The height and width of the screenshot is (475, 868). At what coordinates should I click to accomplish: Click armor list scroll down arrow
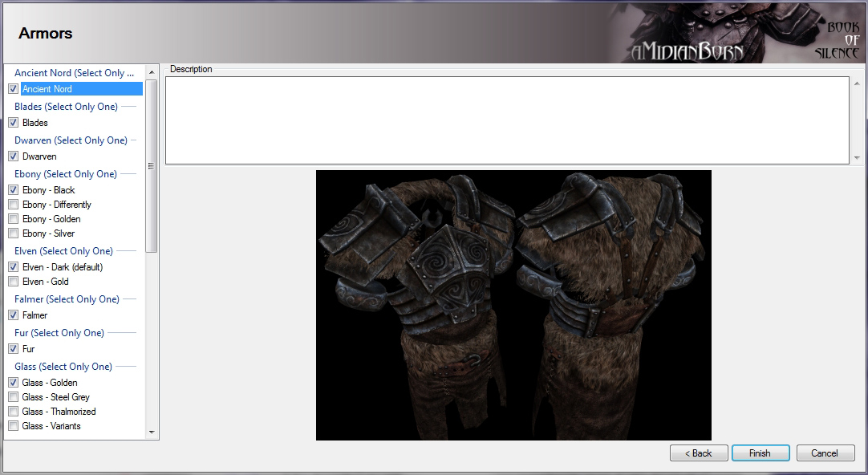(x=152, y=432)
